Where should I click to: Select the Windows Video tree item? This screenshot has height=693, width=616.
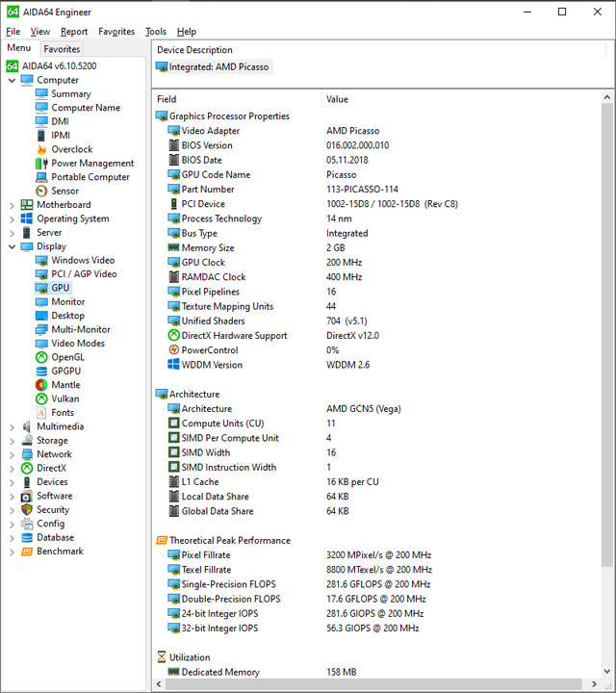tap(83, 260)
